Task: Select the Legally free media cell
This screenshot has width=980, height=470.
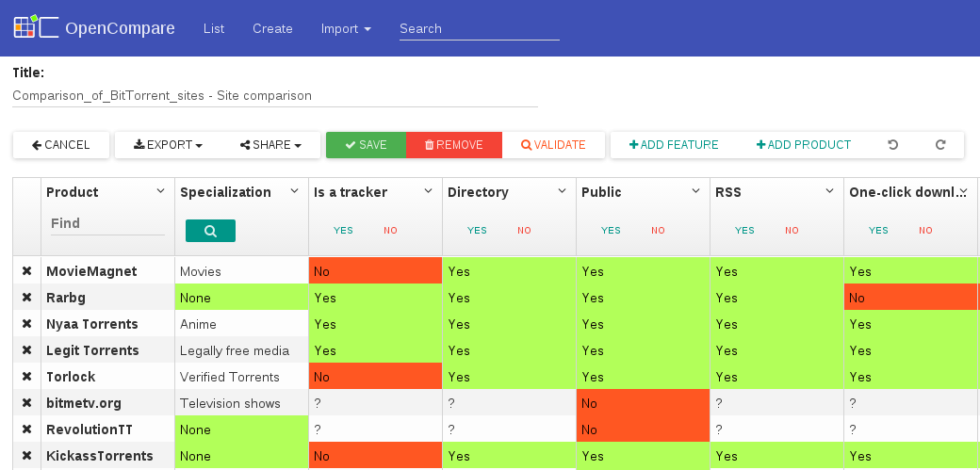Action: point(242,350)
